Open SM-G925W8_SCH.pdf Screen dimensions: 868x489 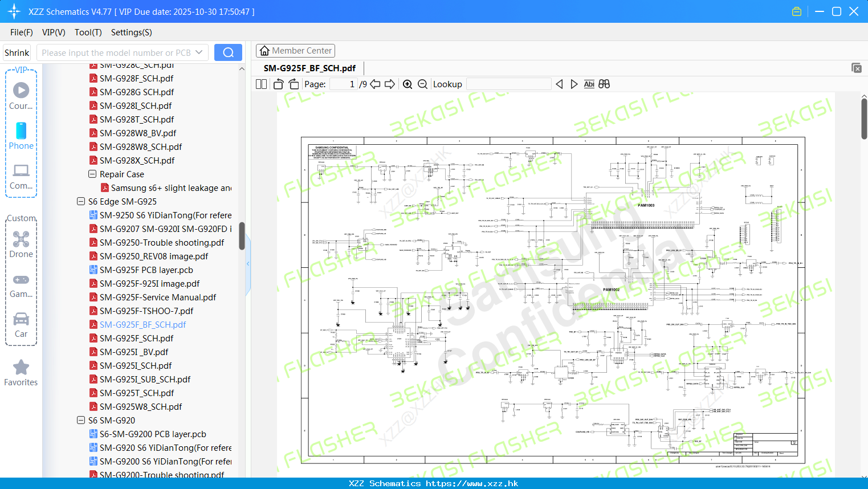click(x=141, y=406)
